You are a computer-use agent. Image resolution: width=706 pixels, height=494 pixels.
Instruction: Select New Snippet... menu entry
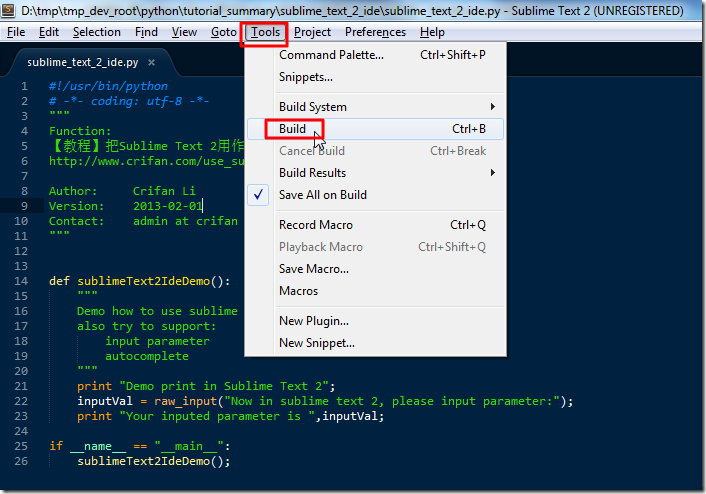[376, 343]
